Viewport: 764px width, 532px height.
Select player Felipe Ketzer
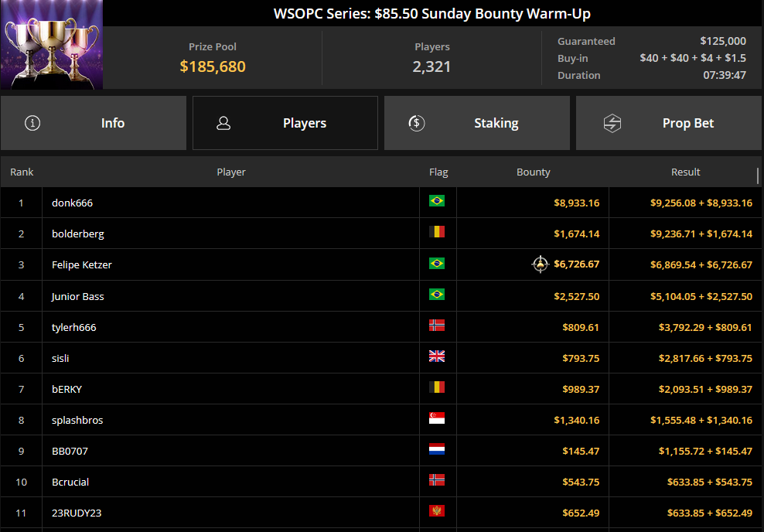pos(82,264)
